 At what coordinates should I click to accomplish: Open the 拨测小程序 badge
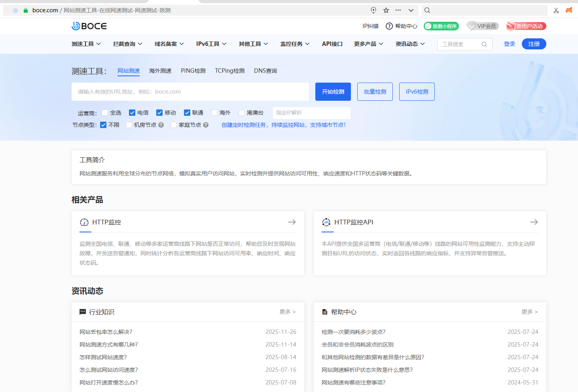point(441,26)
